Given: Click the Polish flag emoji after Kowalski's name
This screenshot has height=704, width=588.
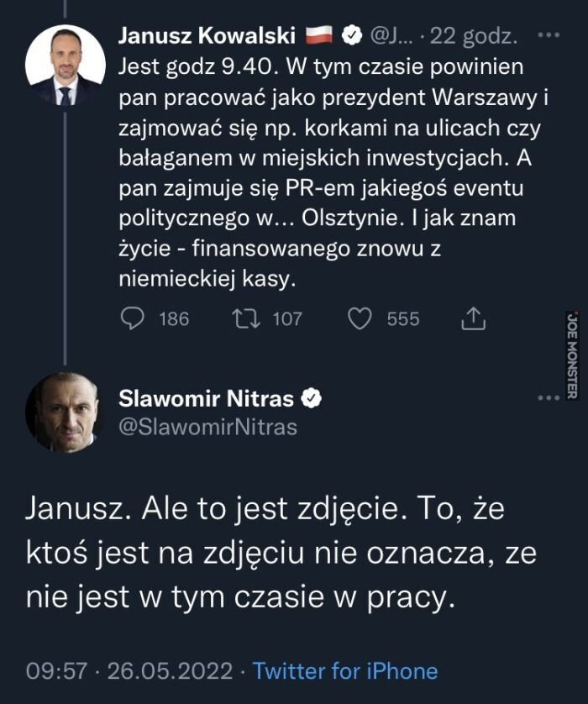Looking at the screenshot, I should pos(319,35).
